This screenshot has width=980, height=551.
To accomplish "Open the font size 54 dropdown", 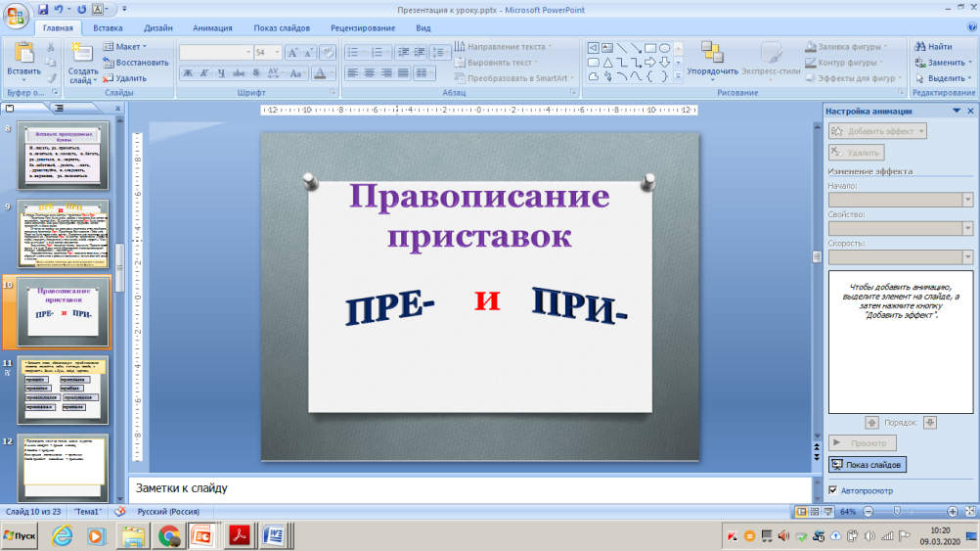I will tap(278, 53).
